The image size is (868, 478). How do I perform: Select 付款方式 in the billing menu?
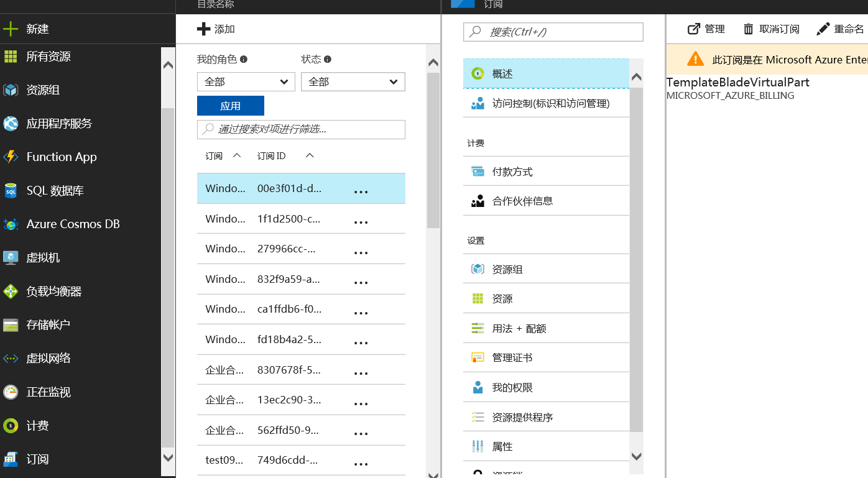[512, 172]
